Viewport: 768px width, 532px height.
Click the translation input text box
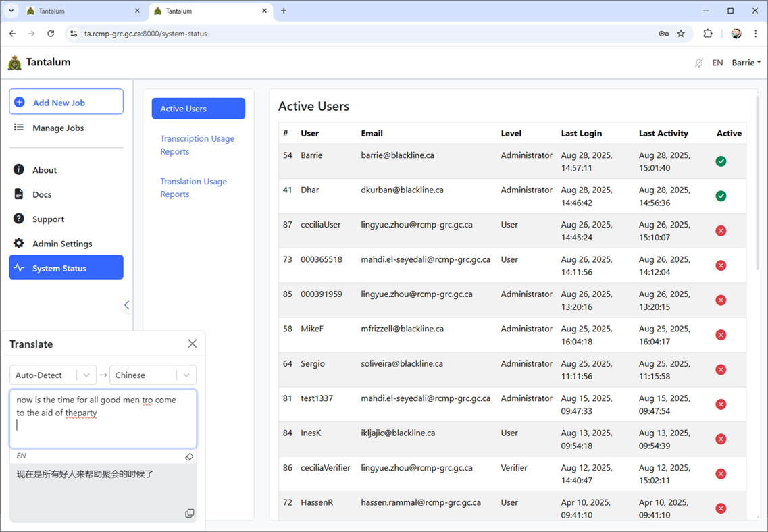click(x=103, y=419)
